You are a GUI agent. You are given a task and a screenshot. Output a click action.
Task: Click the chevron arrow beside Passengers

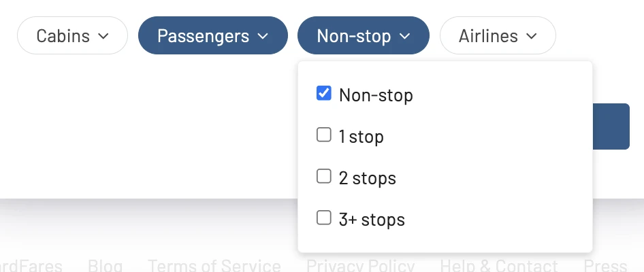(263, 36)
